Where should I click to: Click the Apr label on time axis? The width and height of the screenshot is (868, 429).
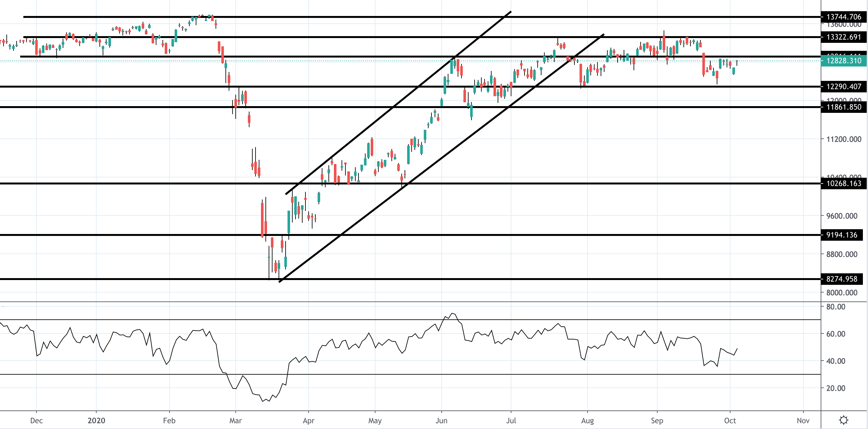tap(309, 421)
